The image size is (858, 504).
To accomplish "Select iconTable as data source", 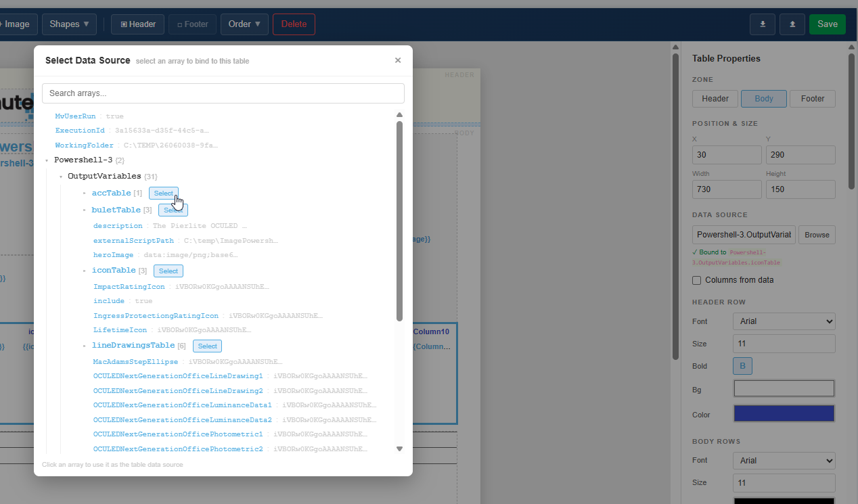I will tap(168, 271).
